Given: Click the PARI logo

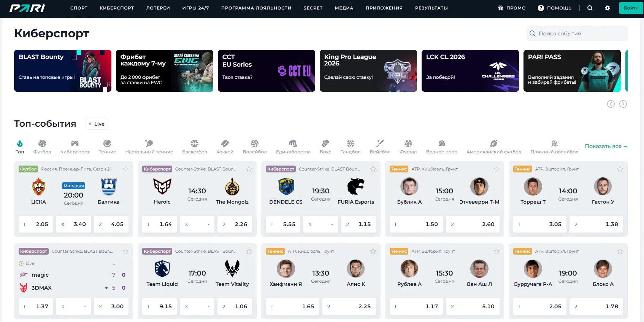Looking at the screenshot, I should (27, 8).
